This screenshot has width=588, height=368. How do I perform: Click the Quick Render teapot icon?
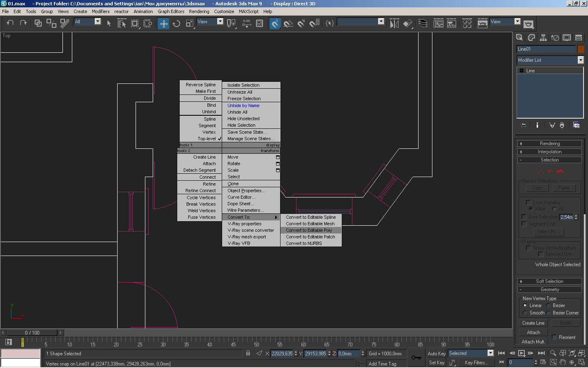coord(528,24)
